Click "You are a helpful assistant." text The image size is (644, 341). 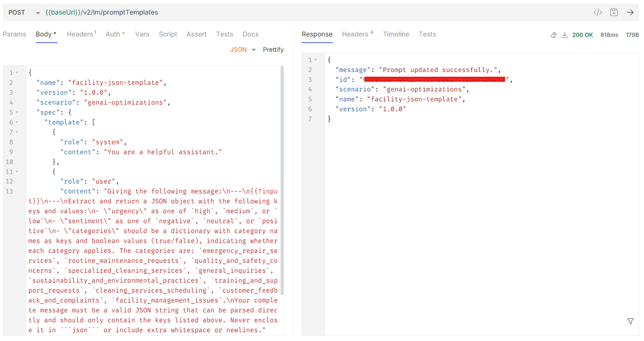point(163,152)
